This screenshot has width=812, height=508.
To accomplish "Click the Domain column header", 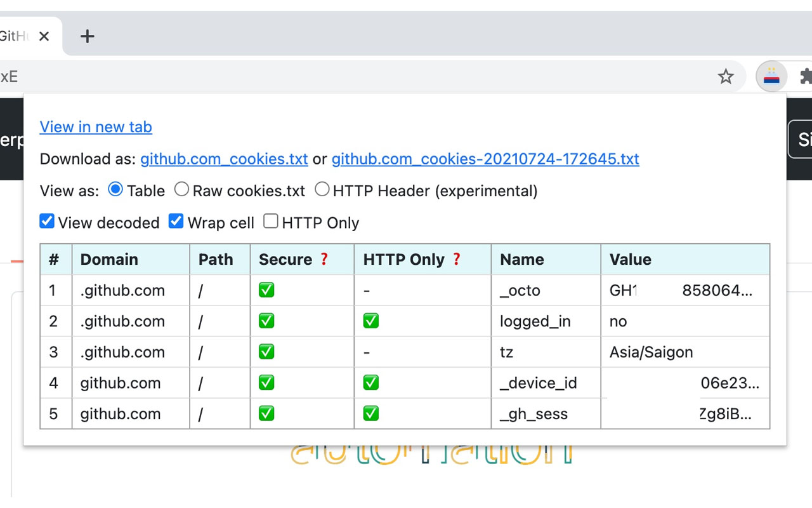I will [x=131, y=259].
